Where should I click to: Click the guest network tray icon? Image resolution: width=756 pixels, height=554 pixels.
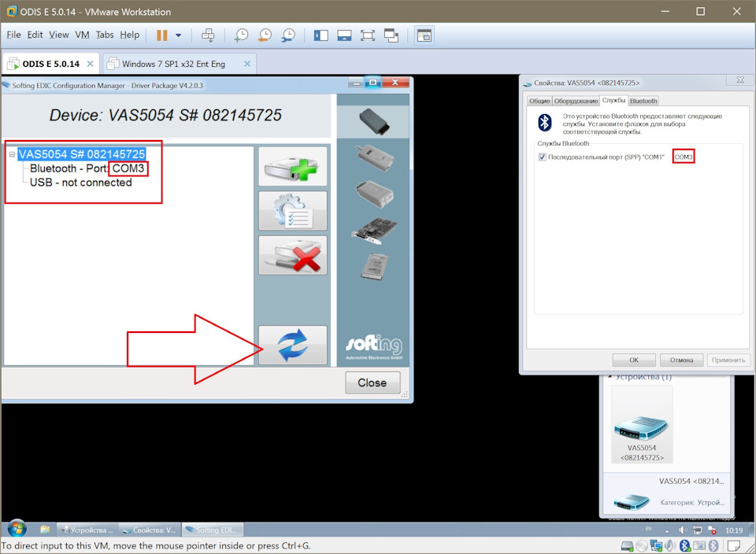[697, 530]
